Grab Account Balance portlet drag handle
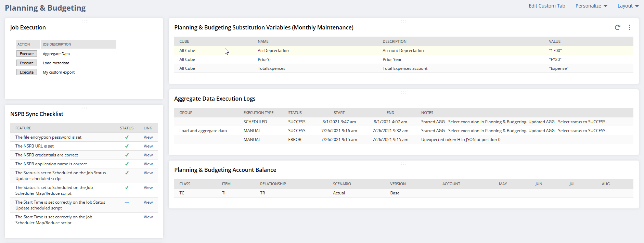Screen dimensions: 644x243 pos(404,164)
